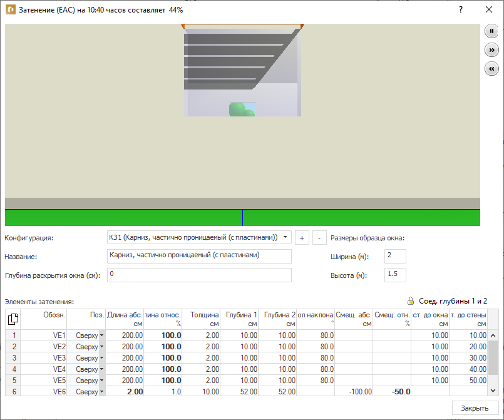Edit the Название text field
The width and height of the screenshot is (504, 420).
[x=199, y=257]
